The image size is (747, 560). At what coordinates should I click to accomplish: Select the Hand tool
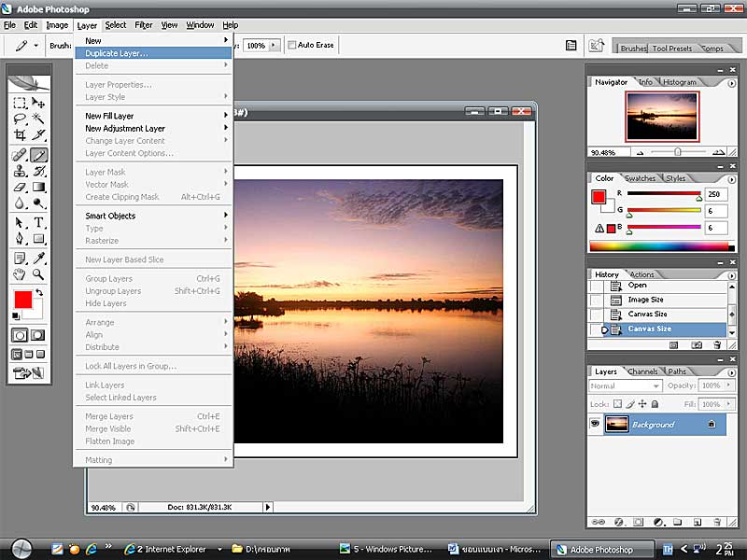pyautogui.click(x=20, y=274)
